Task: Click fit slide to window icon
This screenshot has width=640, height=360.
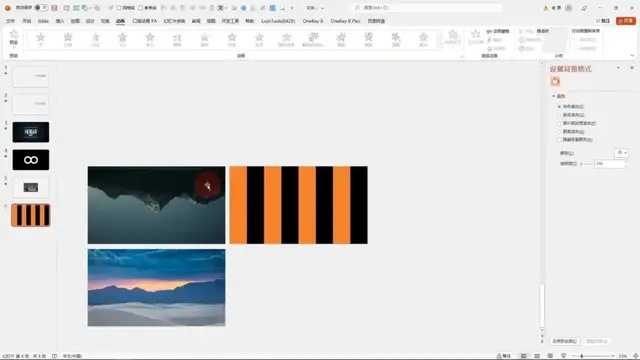Action: (636, 356)
